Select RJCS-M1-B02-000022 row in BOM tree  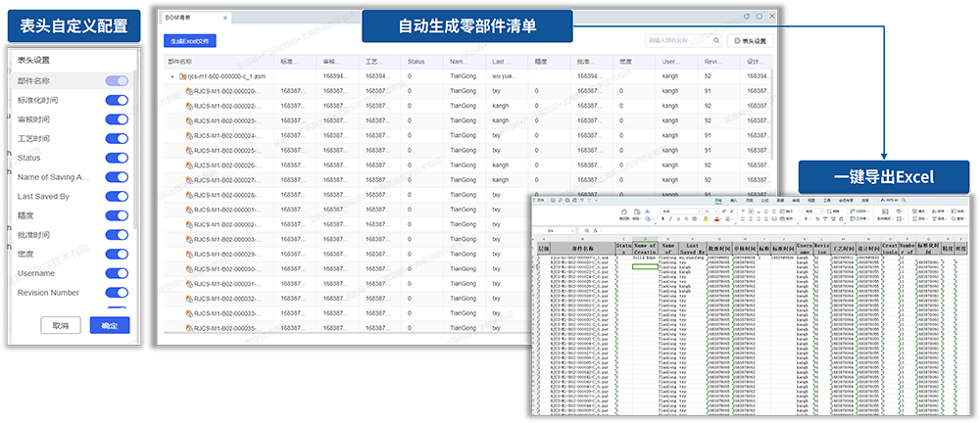pyautogui.click(x=467, y=106)
